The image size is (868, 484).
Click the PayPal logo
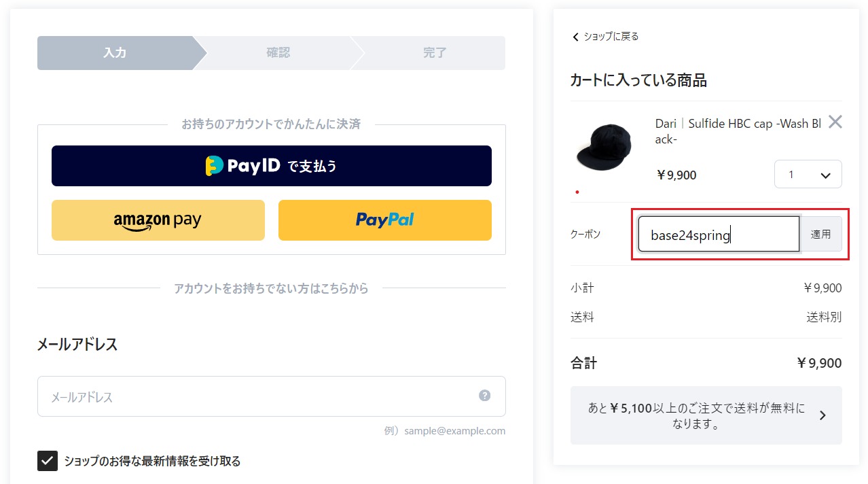[x=384, y=220]
